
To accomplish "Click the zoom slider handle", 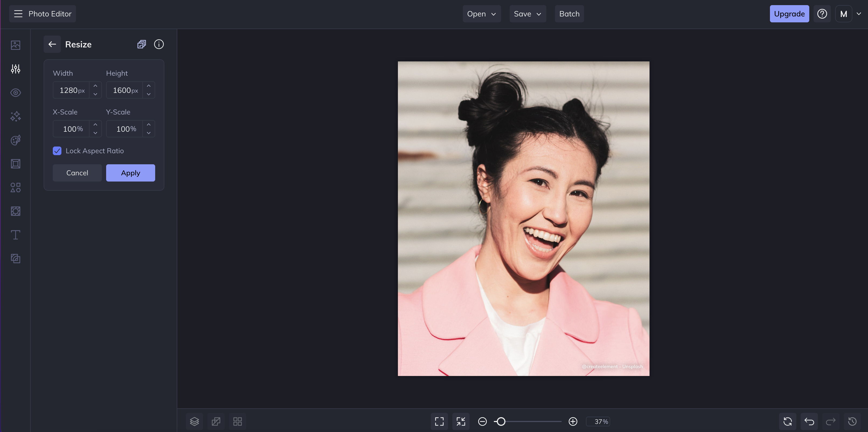I will tap(501, 421).
